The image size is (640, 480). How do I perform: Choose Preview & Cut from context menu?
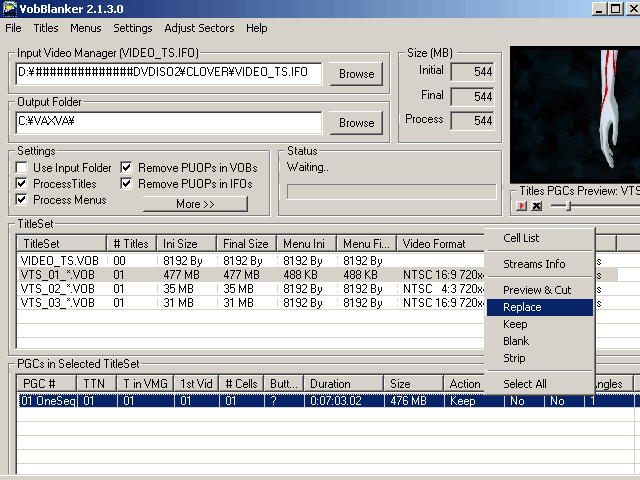(539, 290)
